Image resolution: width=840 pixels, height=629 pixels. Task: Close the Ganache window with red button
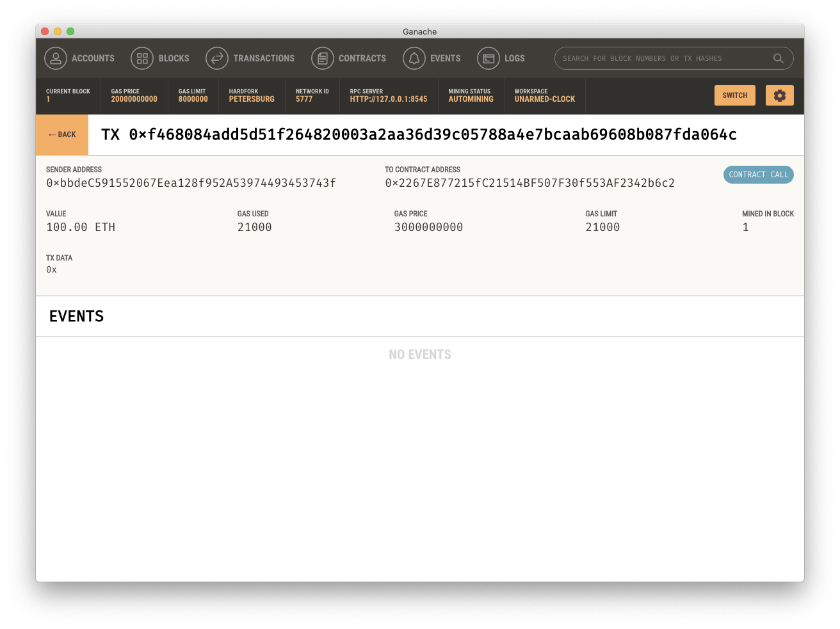pyautogui.click(x=45, y=31)
